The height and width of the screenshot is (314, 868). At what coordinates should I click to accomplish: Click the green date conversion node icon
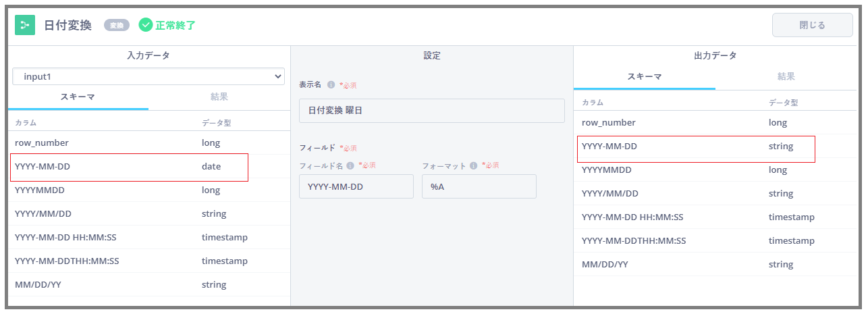click(25, 25)
